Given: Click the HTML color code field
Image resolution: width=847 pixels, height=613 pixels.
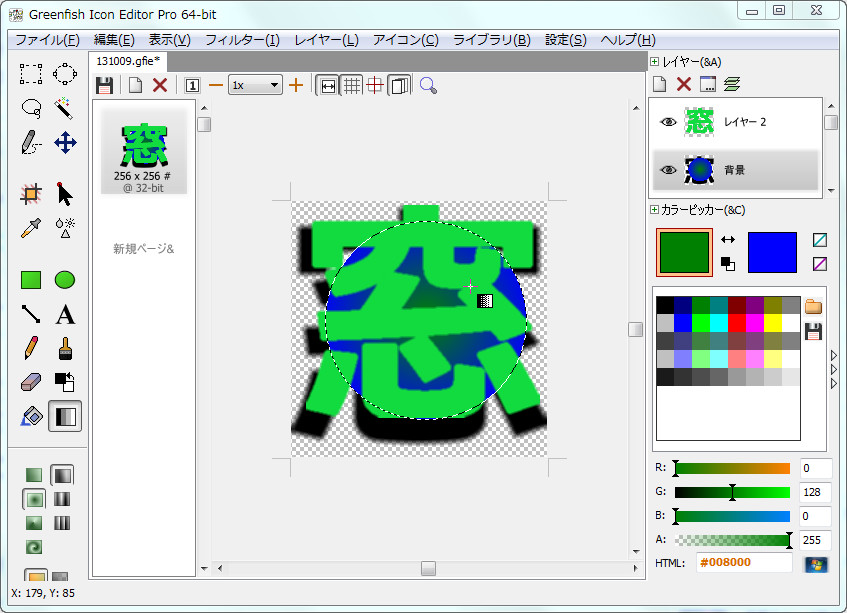Looking at the screenshot, I should point(744,563).
